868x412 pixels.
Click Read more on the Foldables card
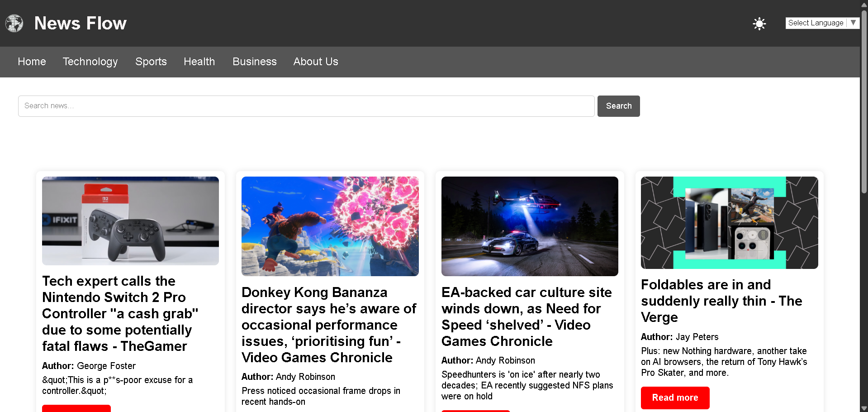click(675, 398)
